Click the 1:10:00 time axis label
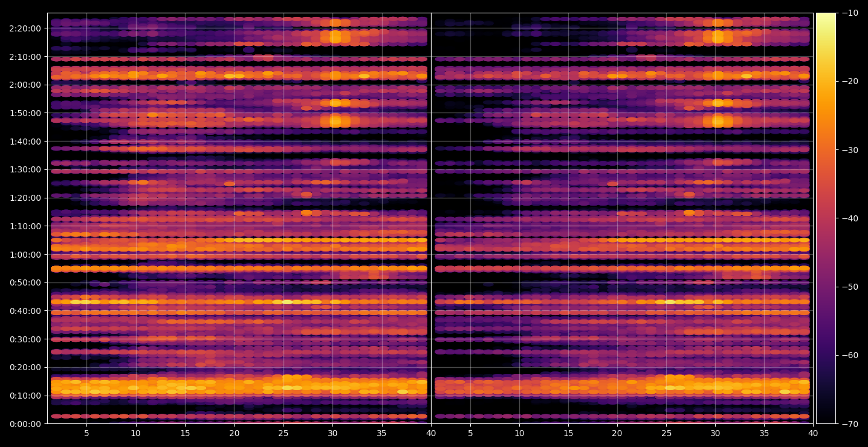Viewport: 868px width, 447px height. [25, 226]
